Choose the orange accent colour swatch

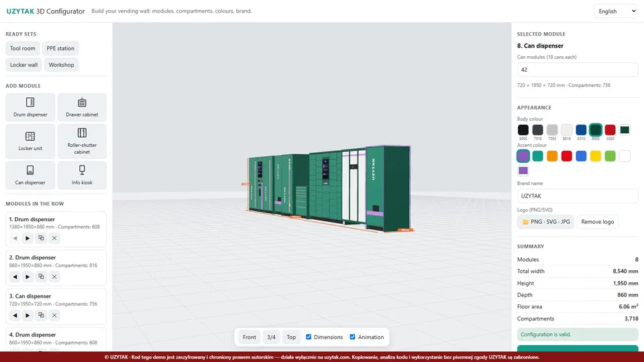(552, 156)
